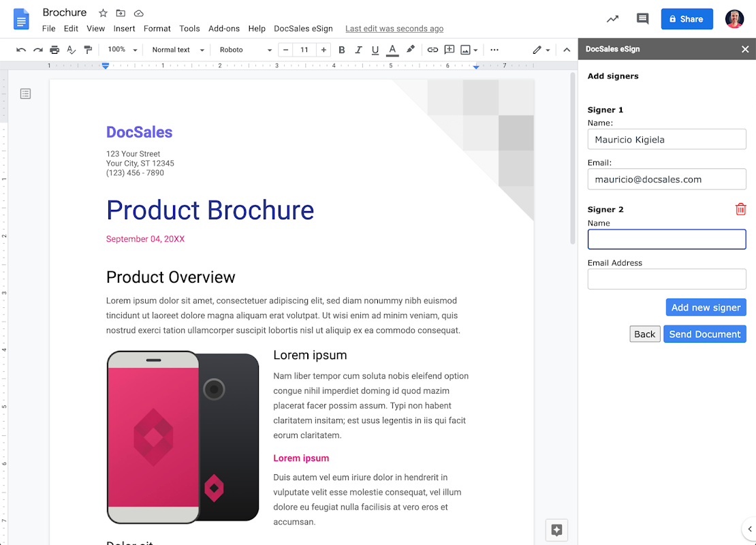Open the Normal text style dropdown
The height and width of the screenshot is (545, 756).
pyautogui.click(x=178, y=50)
